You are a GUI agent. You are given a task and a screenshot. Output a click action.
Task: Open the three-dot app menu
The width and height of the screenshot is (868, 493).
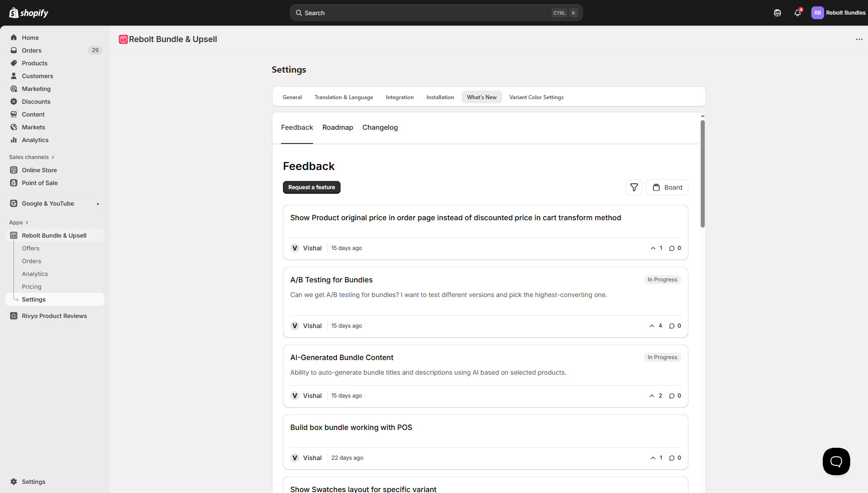coord(859,39)
